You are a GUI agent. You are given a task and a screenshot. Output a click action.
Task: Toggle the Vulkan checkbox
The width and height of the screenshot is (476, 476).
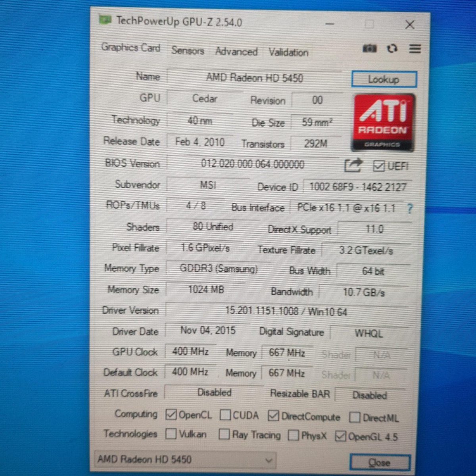(x=171, y=434)
